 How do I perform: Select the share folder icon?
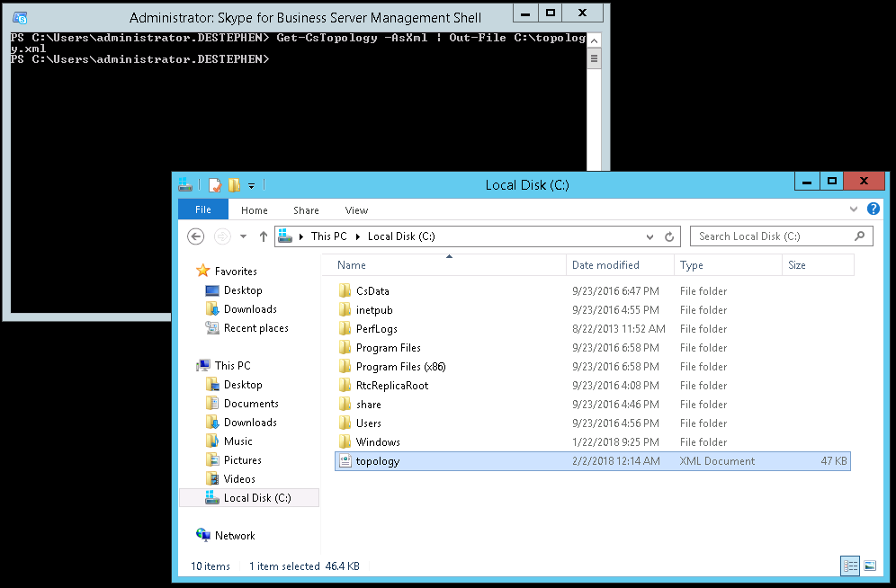(x=345, y=404)
